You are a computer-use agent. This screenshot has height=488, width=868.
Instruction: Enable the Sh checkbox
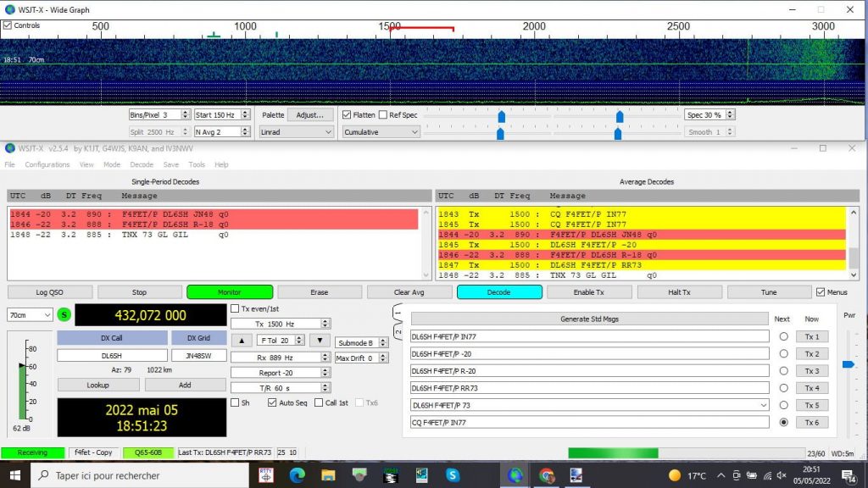[x=235, y=402]
